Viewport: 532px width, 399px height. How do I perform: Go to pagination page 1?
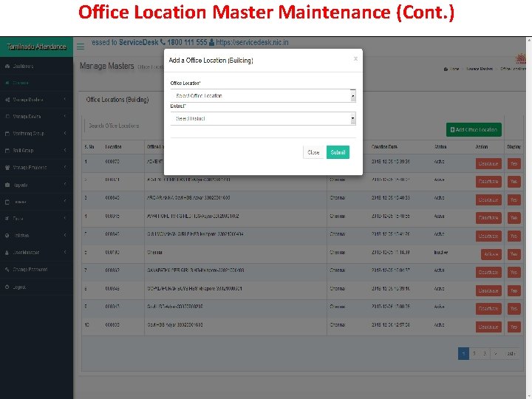tap(463, 353)
